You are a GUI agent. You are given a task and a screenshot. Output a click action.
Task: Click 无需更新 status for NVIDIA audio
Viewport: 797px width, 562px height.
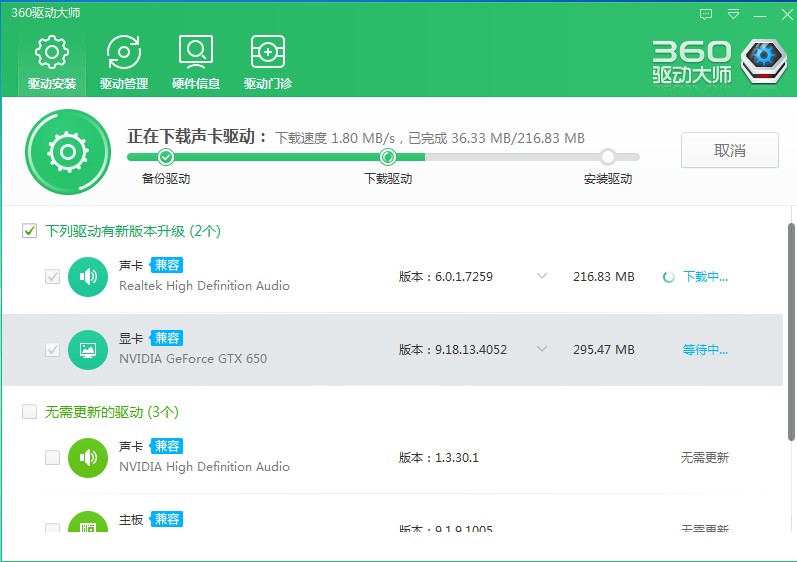click(705, 457)
